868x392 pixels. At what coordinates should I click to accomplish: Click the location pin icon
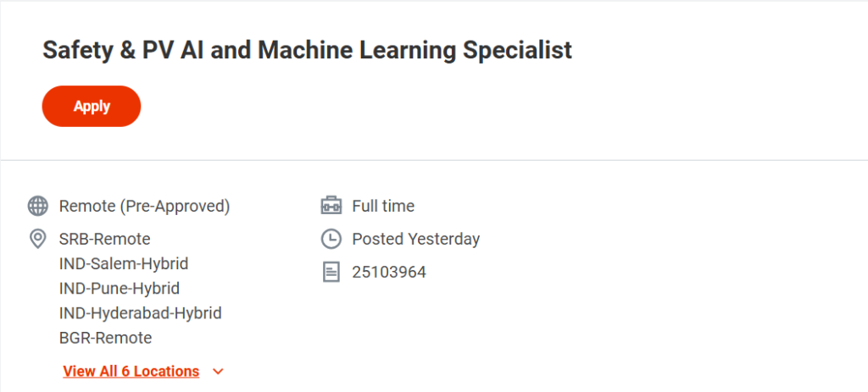click(x=37, y=240)
